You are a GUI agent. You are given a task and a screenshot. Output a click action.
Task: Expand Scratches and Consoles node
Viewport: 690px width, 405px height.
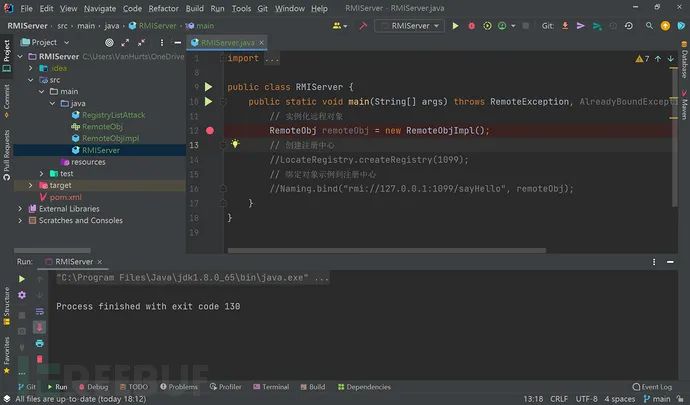(x=20, y=220)
